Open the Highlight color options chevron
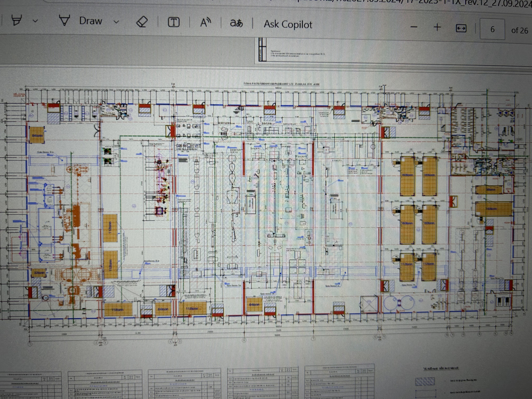Viewport: 532px width, 399px height. pos(35,21)
